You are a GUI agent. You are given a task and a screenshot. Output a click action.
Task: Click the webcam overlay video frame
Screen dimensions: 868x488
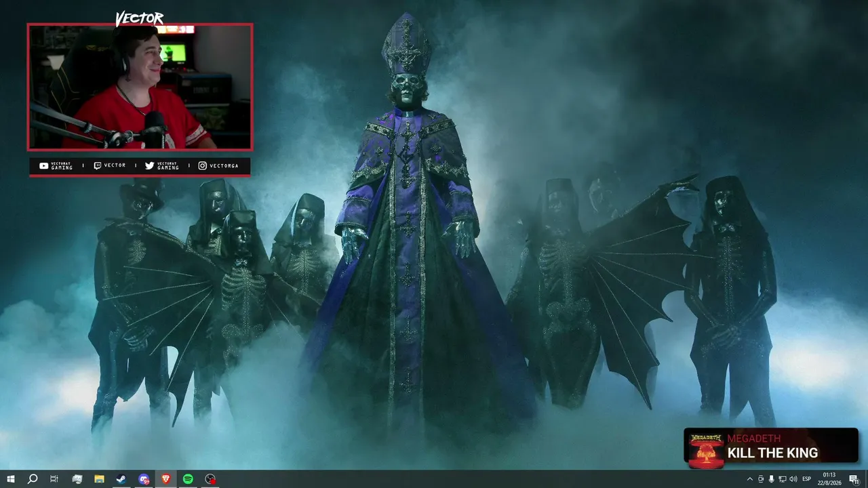[140, 87]
